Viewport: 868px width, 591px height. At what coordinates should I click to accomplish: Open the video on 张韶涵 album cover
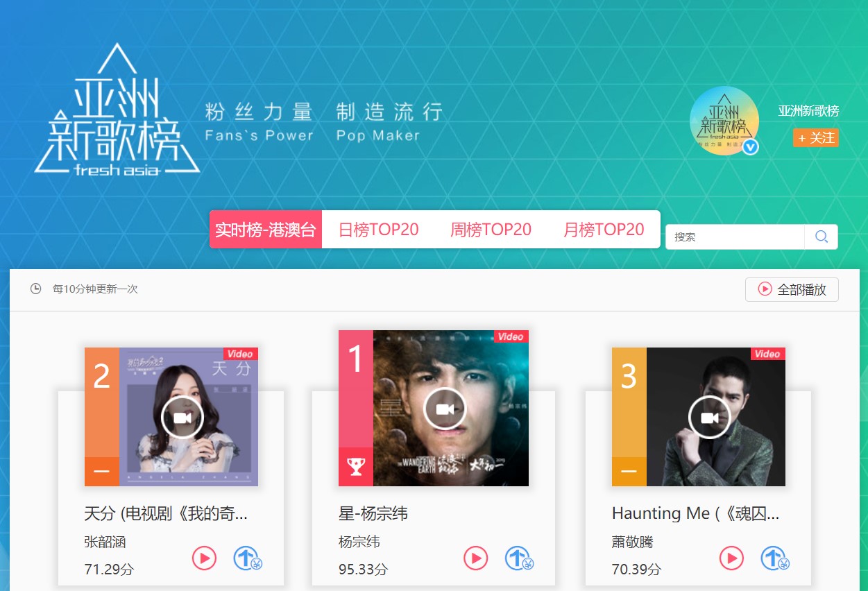point(182,418)
